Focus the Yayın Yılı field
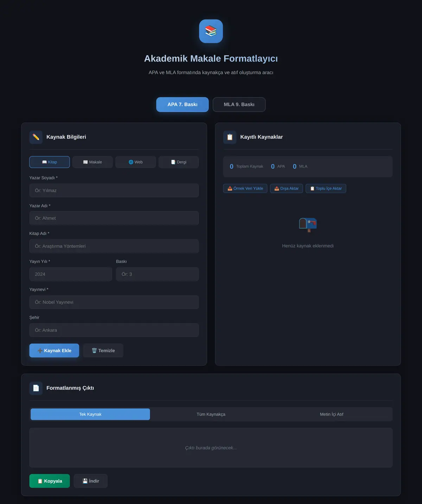This screenshot has height=504, width=422. tap(71, 274)
